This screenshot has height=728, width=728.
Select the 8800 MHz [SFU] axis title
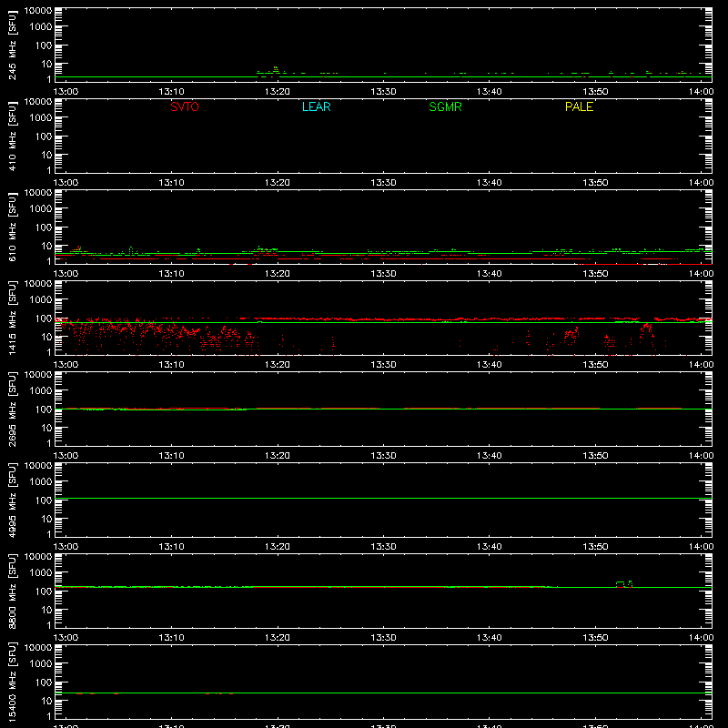tap(12, 591)
